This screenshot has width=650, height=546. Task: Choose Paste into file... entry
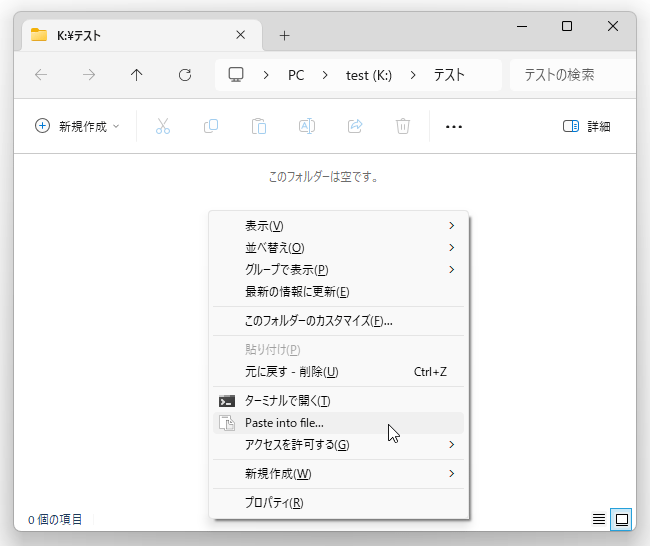coord(338,423)
